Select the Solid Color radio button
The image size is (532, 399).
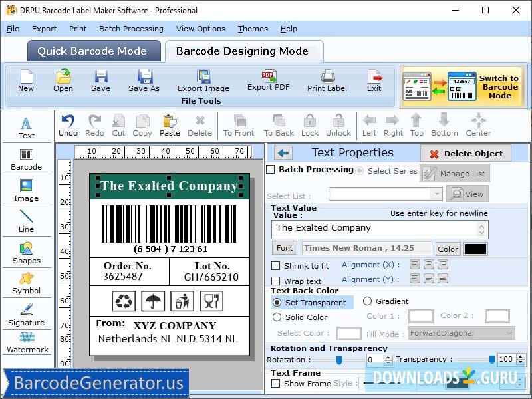pyautogui.click(x=278, y=317)
